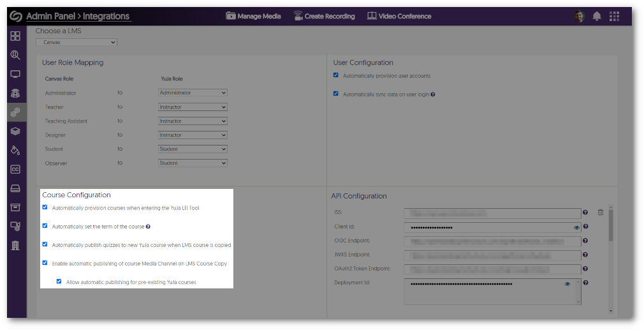
Task: Reveal Deployment Id with eye icon
Action: point(567,284)
